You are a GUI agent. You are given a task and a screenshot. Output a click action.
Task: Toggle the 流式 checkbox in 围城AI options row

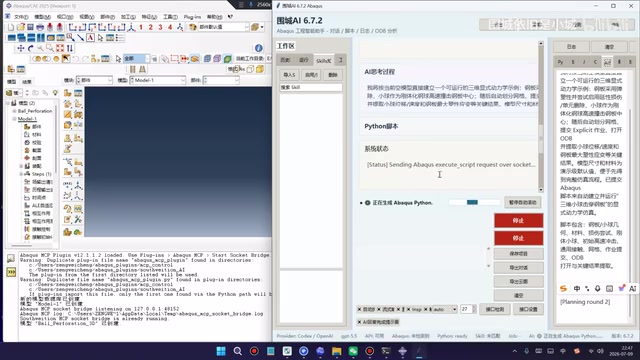pyautogui.click(x=386, y=309)
